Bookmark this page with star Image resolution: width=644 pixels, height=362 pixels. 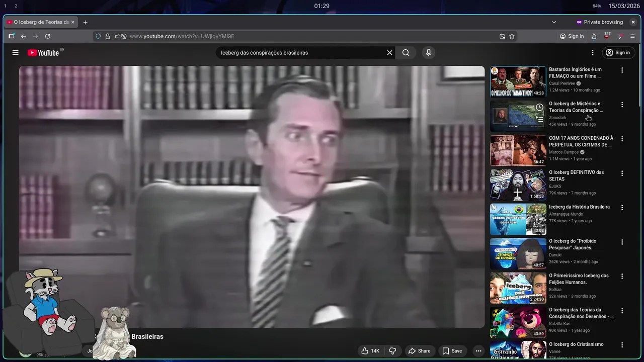tap(512, 36)
